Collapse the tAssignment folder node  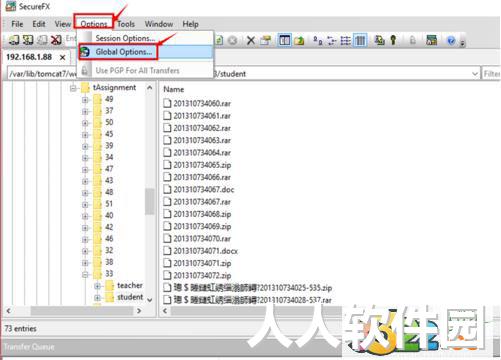point(73,88)
